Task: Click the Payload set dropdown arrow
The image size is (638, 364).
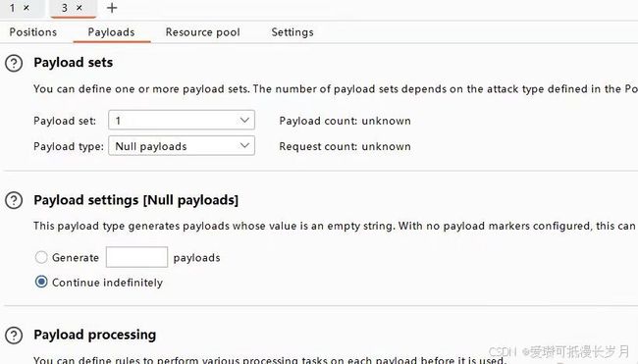Action: point(244,120)
